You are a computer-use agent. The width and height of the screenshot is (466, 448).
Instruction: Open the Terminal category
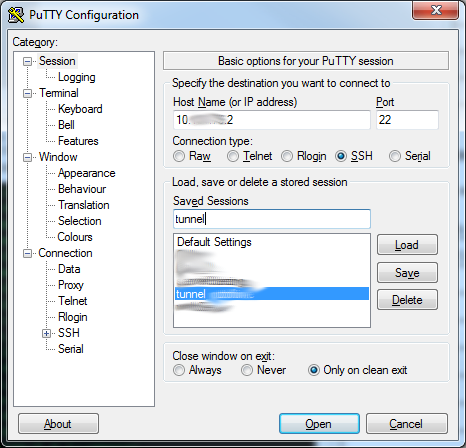pos(59,93)
